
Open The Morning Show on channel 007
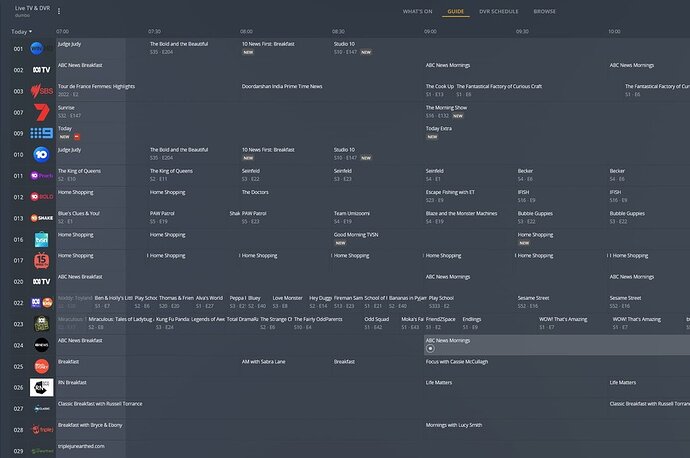pyautogui.click(x=446, y=107)
